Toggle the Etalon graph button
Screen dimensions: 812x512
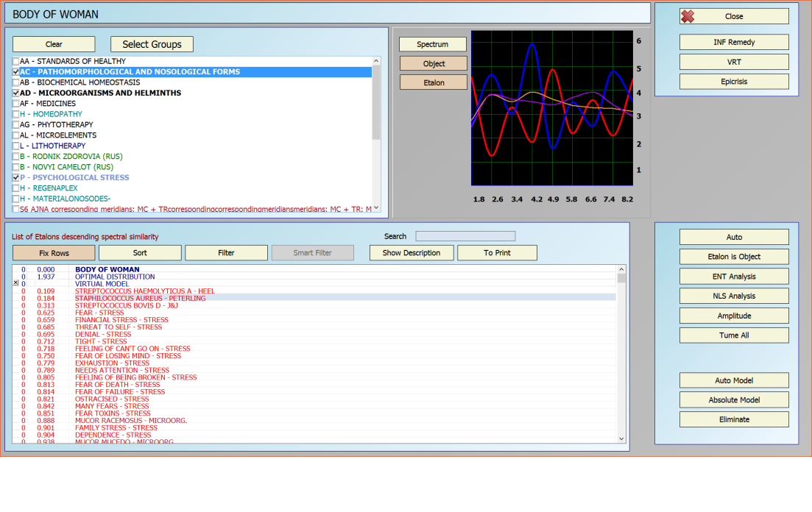point(434,82)
